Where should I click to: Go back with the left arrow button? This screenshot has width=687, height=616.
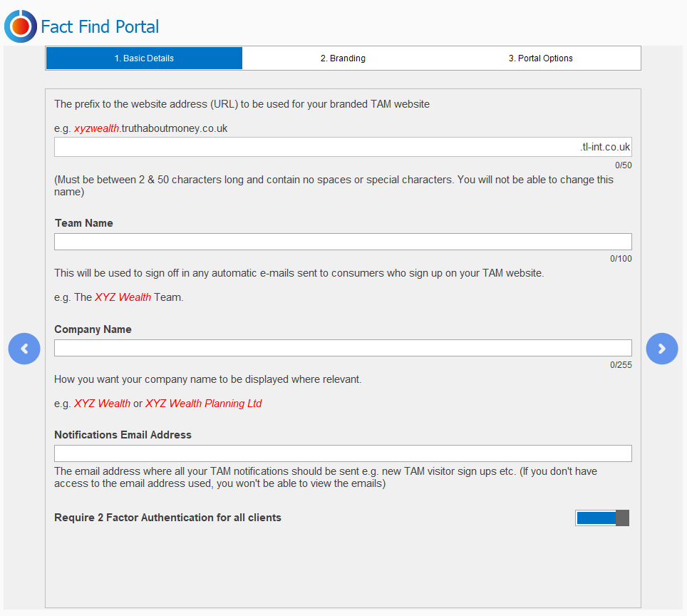24,349
